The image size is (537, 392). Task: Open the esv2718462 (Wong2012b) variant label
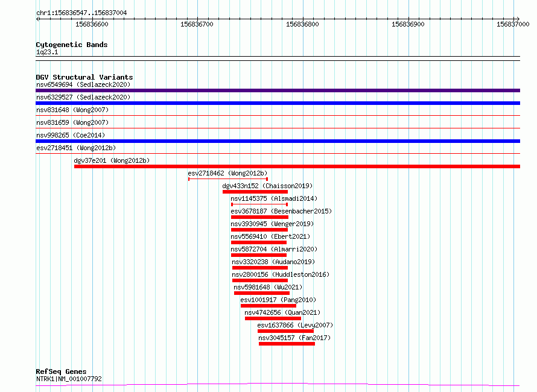227,173
